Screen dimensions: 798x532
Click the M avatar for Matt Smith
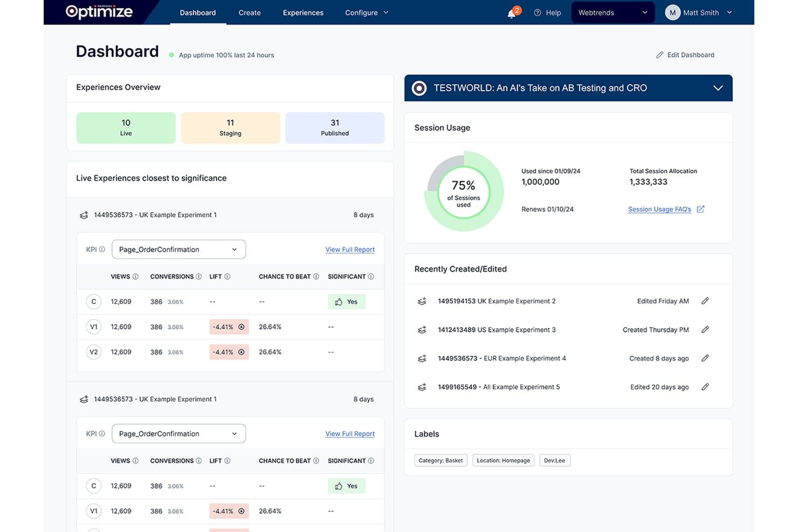pos(672,12)
